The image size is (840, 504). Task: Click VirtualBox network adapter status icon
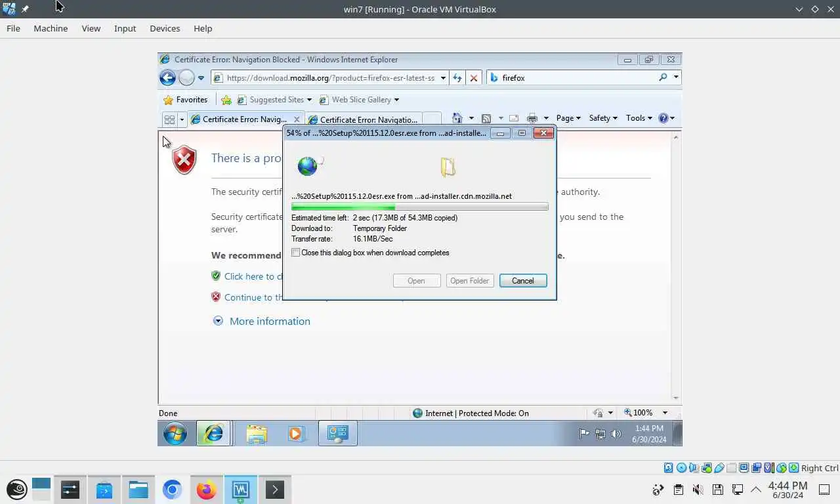706,468
